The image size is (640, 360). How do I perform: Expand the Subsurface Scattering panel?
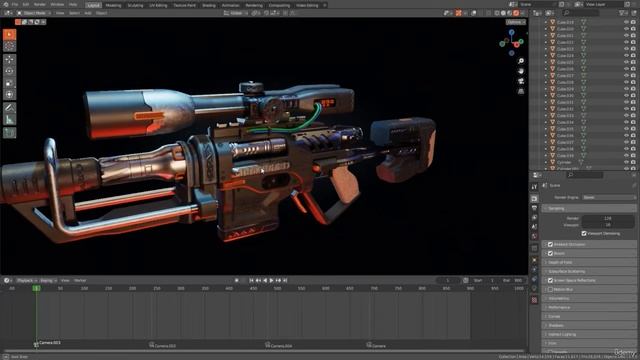[589, 271]
